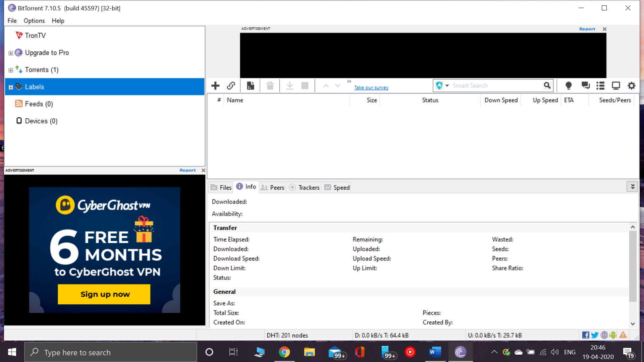Click the chat bubbles icon in toolbar
The width and height of the screenshot is (644, 362).
585,86
